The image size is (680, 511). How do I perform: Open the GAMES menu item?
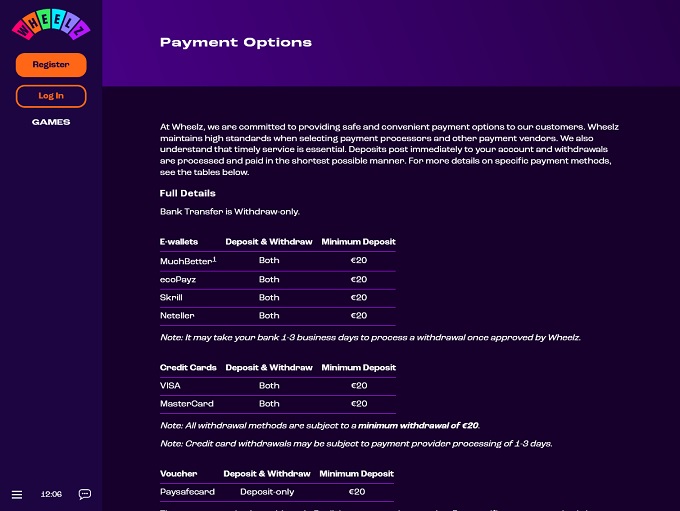point(51,122)
